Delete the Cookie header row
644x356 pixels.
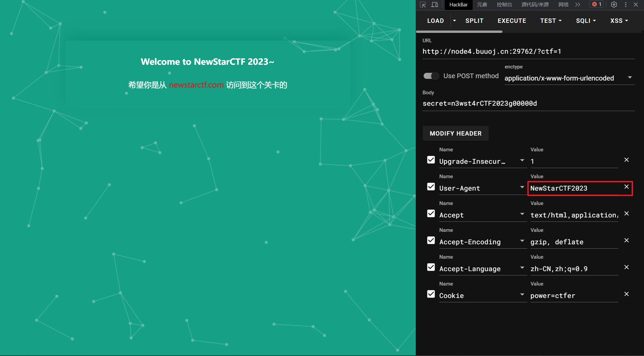coord(626,294)
